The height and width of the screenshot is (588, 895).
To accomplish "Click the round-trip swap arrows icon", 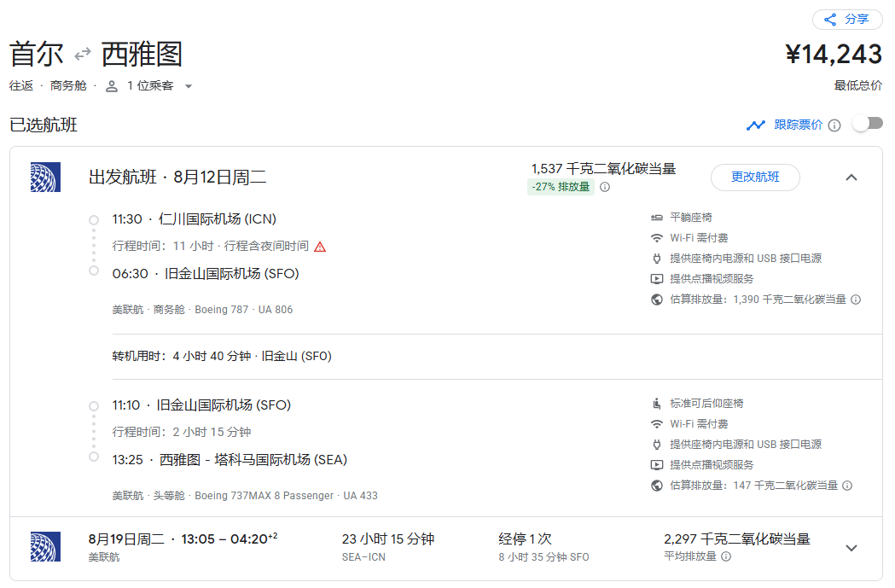I will click(x=83, y=55).
